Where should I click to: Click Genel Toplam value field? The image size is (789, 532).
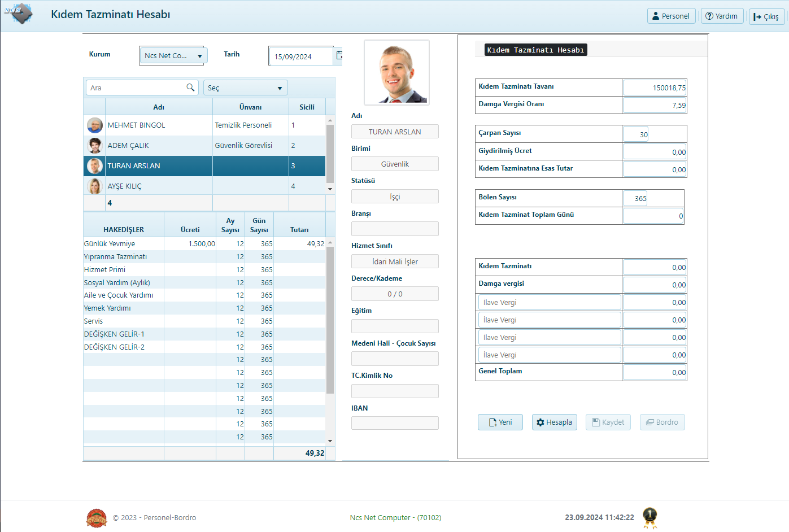click(x=655, y=372)
